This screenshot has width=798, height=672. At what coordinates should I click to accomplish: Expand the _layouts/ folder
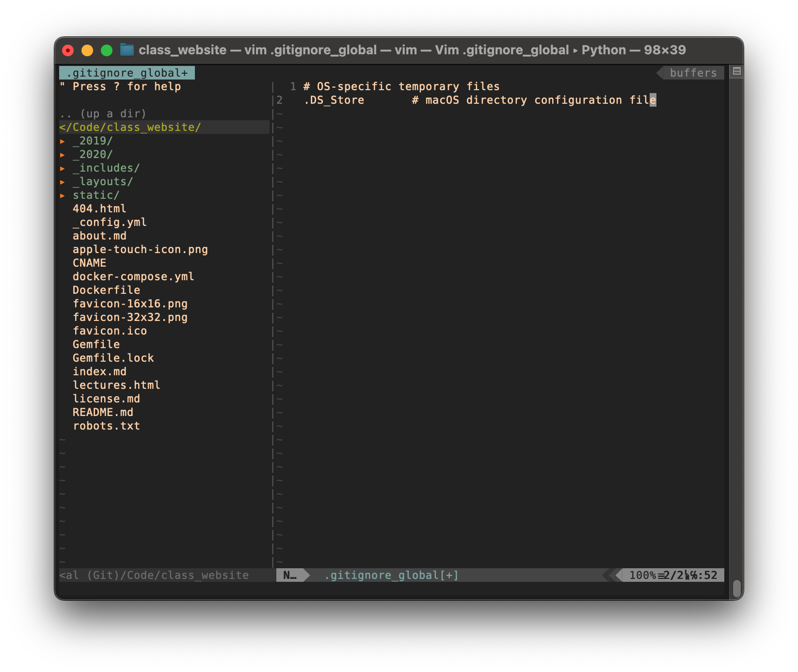click(x=103, y=181)
